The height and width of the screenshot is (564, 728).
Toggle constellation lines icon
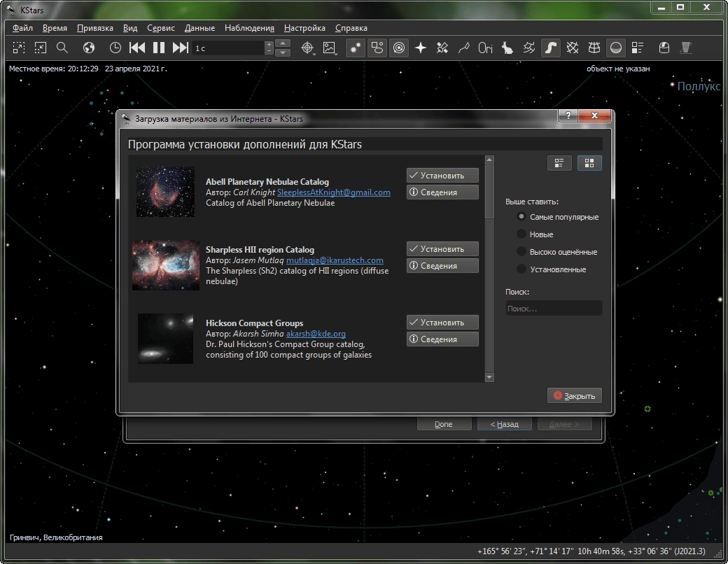click(464, 48)
